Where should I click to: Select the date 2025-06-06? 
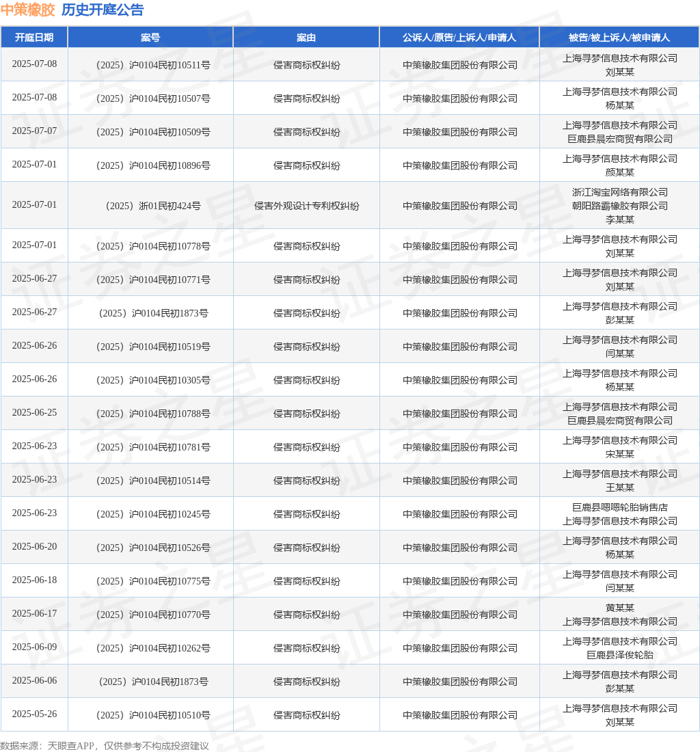click(x=34, y=681)
